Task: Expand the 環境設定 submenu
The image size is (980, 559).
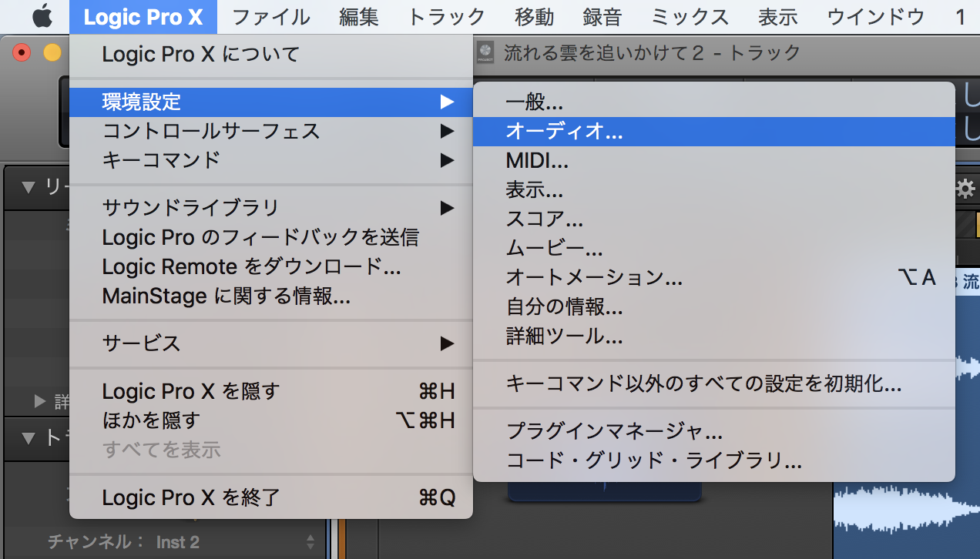Action: [270, 102]
